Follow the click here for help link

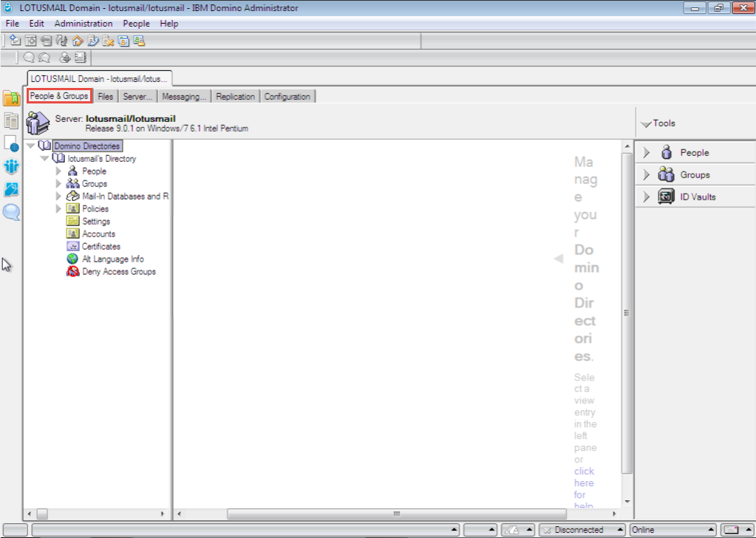pyautogui.click(x=584, y=488)
